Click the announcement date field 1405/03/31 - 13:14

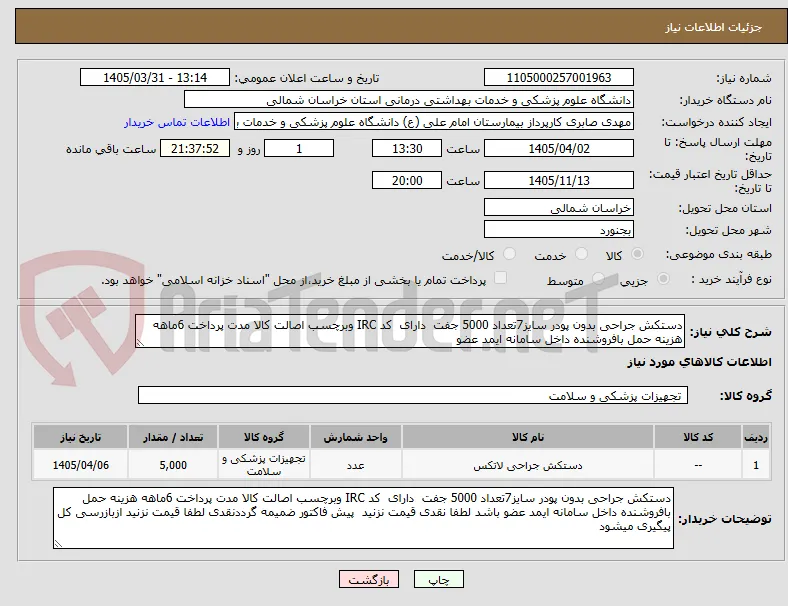pyautogui.click(x=155, y=77)
